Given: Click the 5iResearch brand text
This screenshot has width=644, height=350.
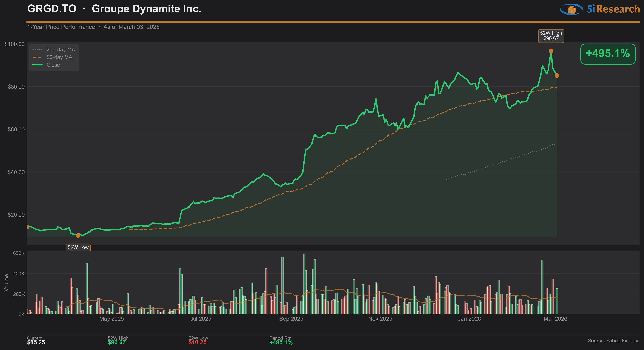Looking at the screenshot, I should (613, 9).
